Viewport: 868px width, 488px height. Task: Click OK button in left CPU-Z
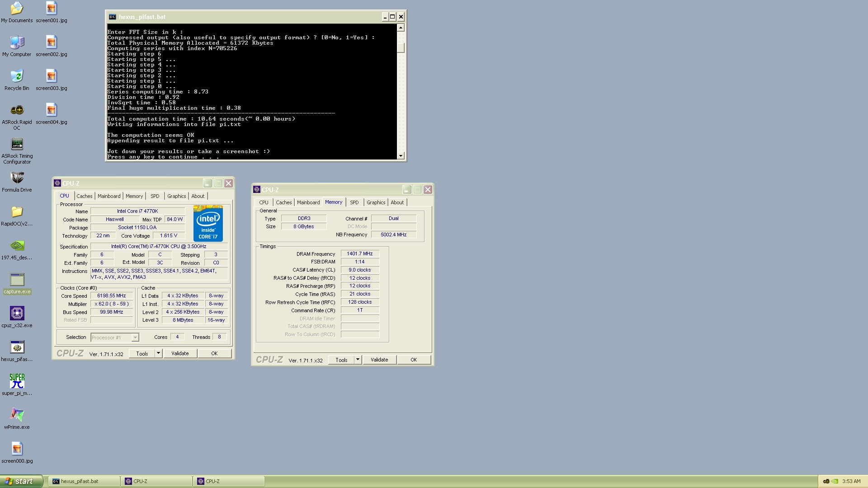(x=214, y=353)
